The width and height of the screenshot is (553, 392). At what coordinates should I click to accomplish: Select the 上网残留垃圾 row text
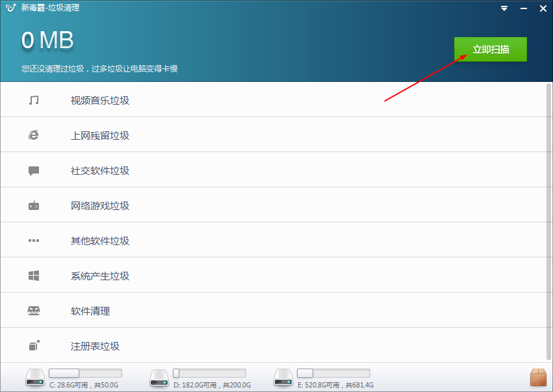click(100, 135)
